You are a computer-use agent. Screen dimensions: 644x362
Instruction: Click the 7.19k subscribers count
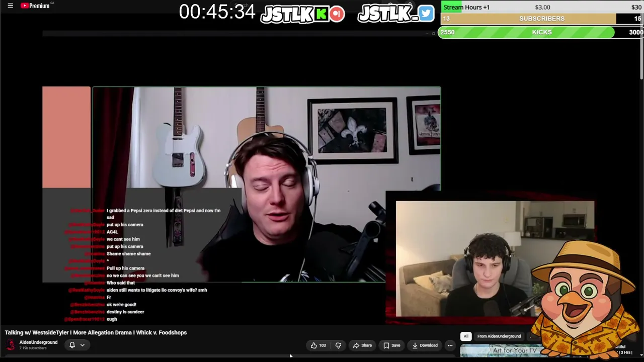(33, 348)
